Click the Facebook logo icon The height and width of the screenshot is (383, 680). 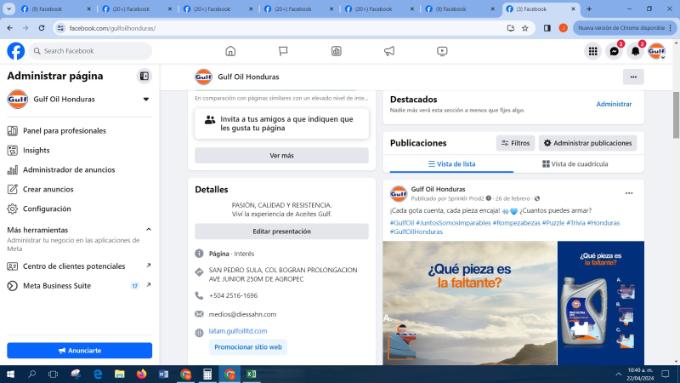[16, 51]
